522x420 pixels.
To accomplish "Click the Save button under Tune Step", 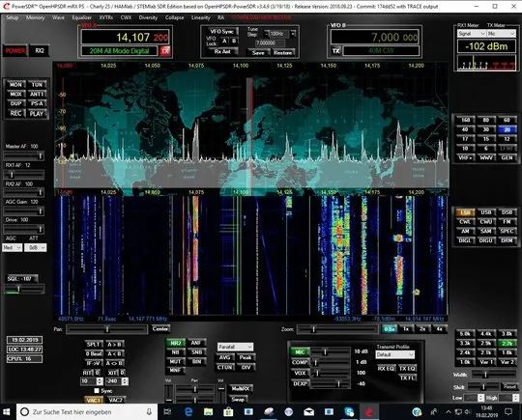I will click(x=258, y=52).
